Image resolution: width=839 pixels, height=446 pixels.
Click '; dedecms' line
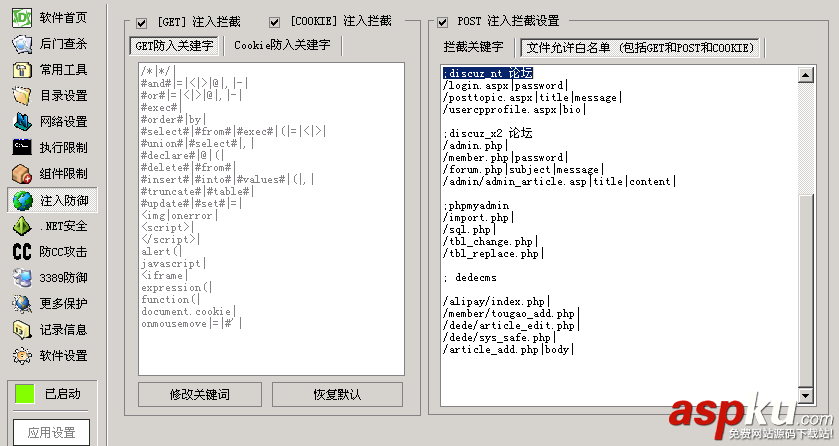pyautogui.click(x=469, y=278)
